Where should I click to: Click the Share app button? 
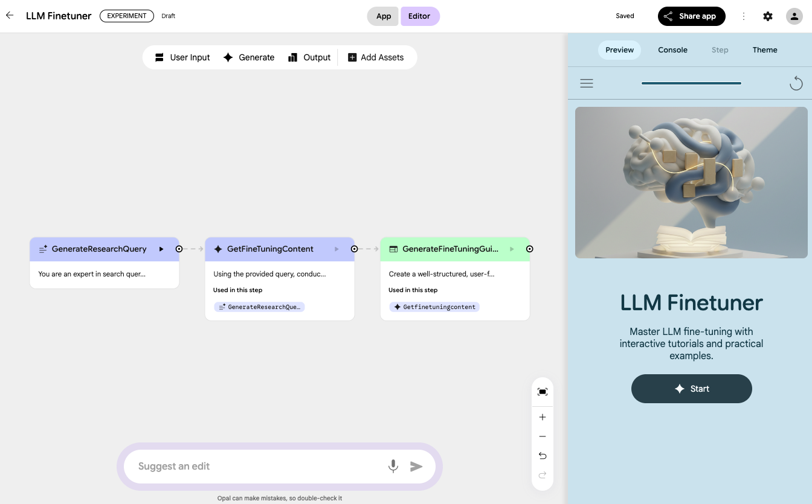click(x=691, y=16)
